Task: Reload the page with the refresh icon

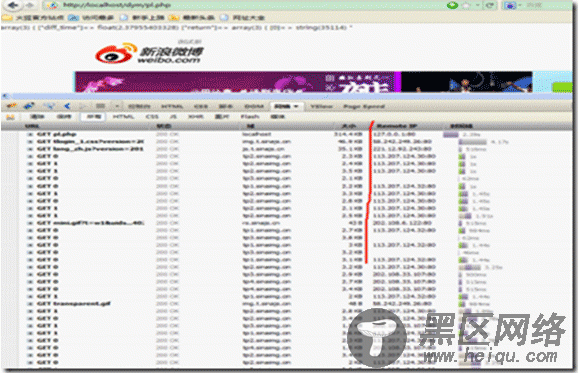Action: 490,5
